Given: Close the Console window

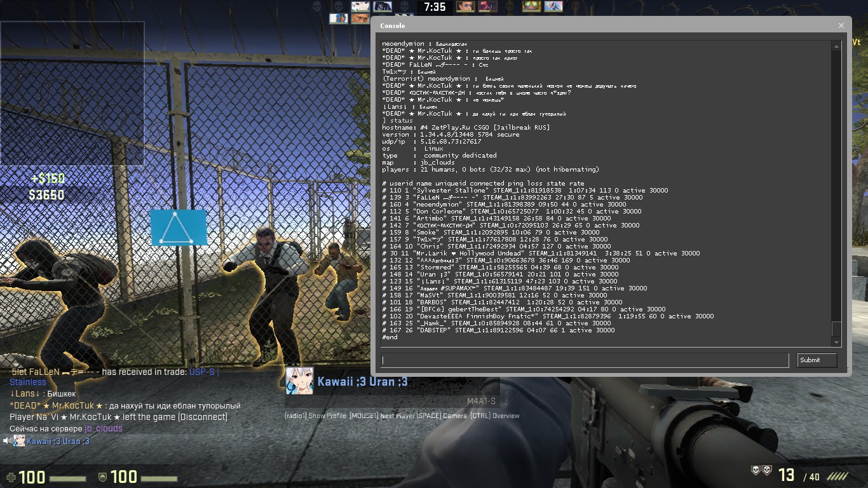Looking at the screenshot, I should [841, 26].
